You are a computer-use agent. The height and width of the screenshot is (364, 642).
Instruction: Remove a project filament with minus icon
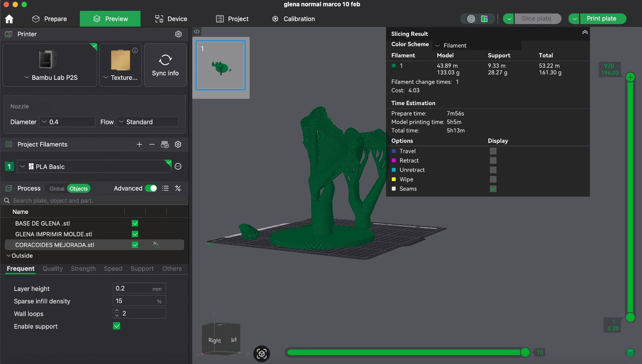[152, 144]
